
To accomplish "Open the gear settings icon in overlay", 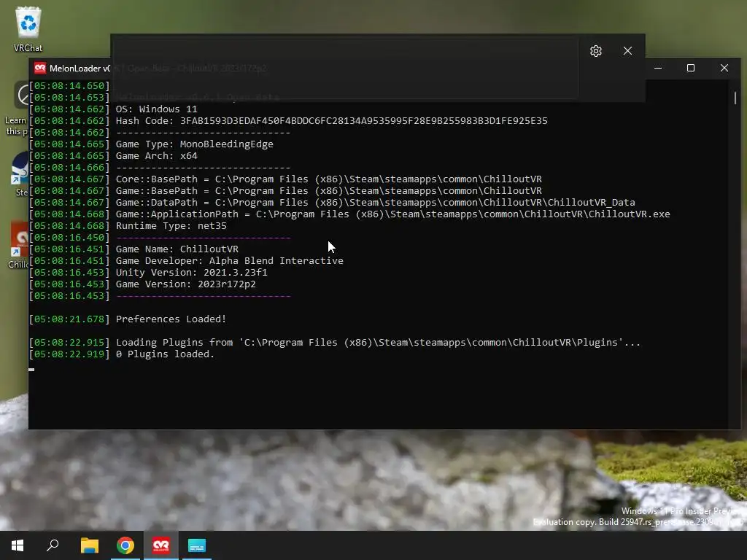I will click(x=595, y=51).
